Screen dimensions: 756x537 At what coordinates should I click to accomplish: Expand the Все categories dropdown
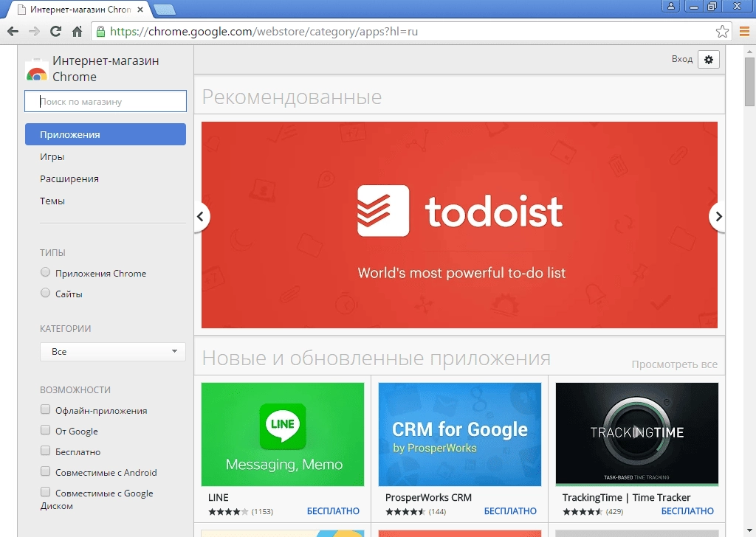pos(113,352)
